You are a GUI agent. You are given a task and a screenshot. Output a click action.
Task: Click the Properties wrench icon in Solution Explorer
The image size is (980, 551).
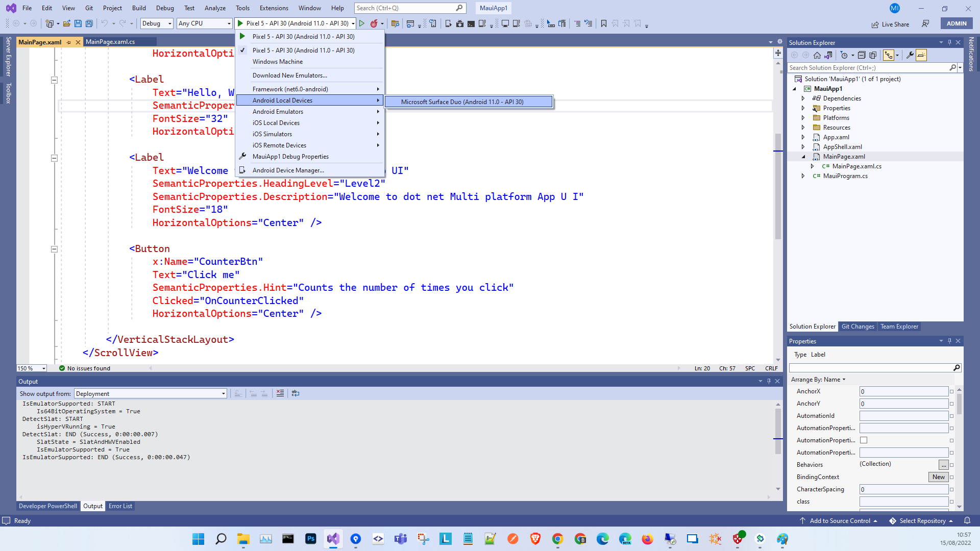coord(910,55)
